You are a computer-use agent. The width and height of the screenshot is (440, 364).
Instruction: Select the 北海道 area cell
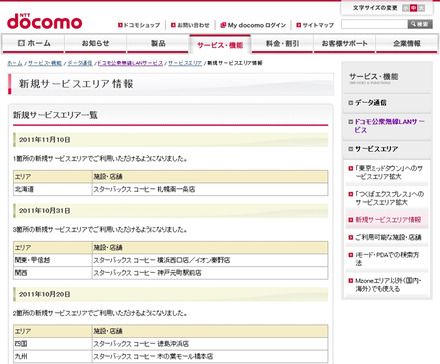tap(52, 189)
